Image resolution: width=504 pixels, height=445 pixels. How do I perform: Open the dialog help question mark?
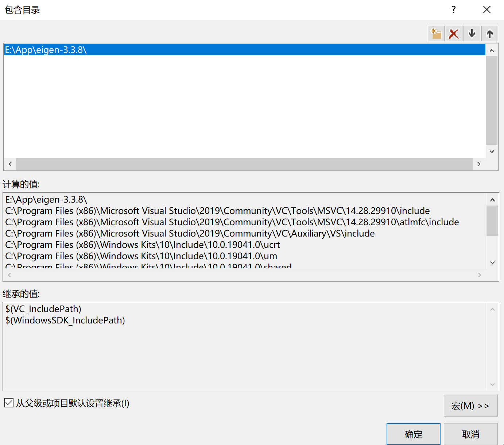pos(453,10)
